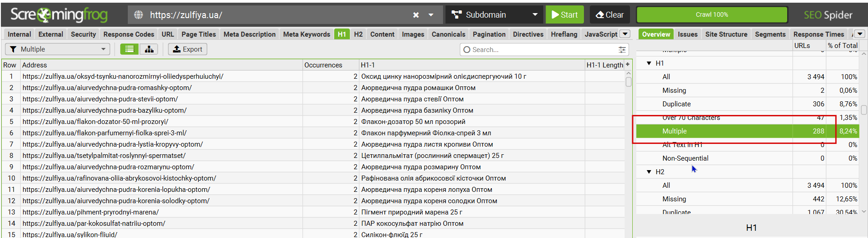Switch to the Page Titles tab
868x238 pixels.
198,34
